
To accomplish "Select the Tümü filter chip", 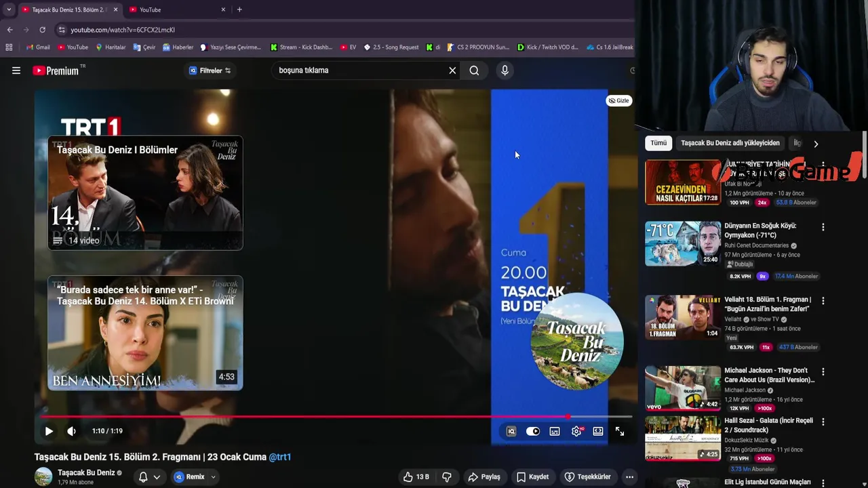I will [658, 143].
